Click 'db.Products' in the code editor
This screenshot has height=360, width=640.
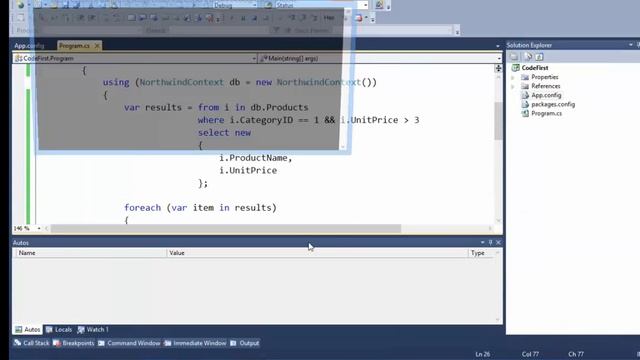pyautogui.click(x=280, y=107)
